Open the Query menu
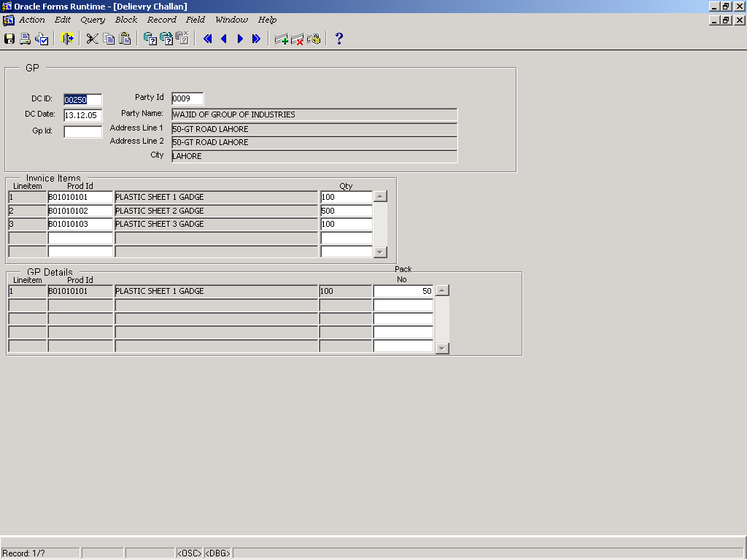 pos(93,20)
